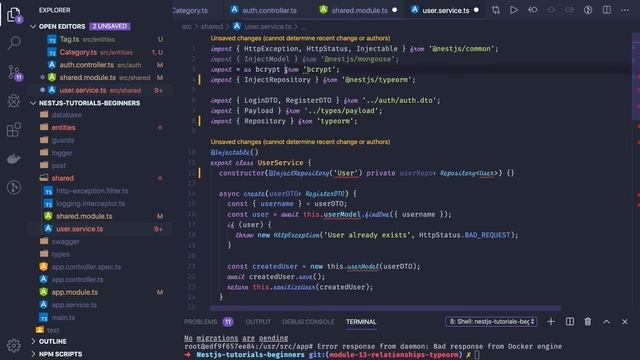
Task: Run the current file with play icon
Action: tap(514, 10)
